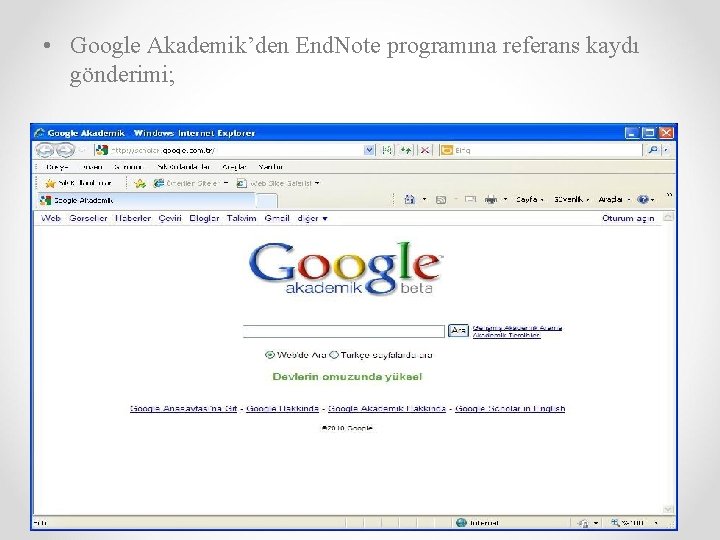This screenshot has height=540, width=720.
Task: Open Help with the blue question icon
Action: click(642, 199)
